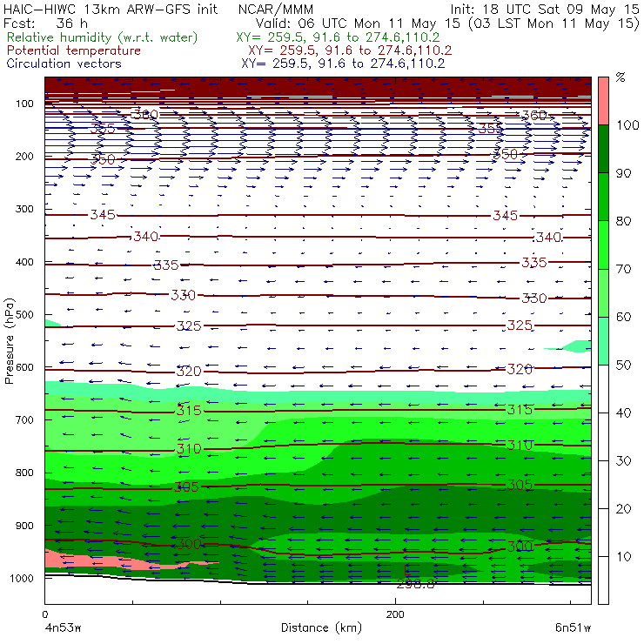Click the '80' colorbar value label
This screenshot has height=644, width=644.
point(623,221)
